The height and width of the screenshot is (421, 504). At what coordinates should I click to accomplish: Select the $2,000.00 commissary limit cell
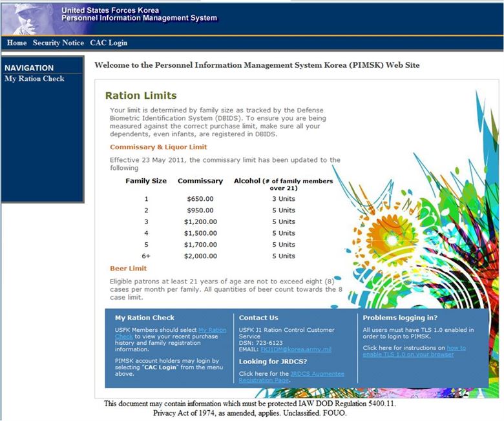tap(200, 256)
